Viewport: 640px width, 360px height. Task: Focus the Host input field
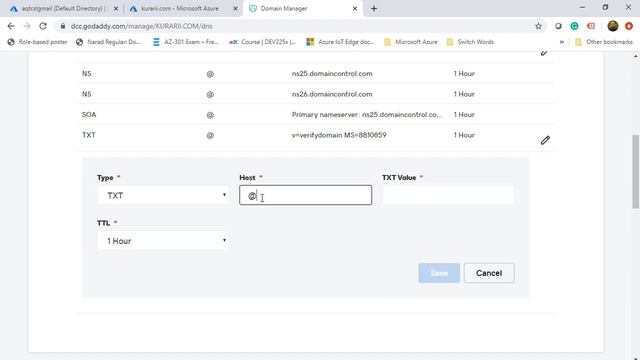(305, 195)
